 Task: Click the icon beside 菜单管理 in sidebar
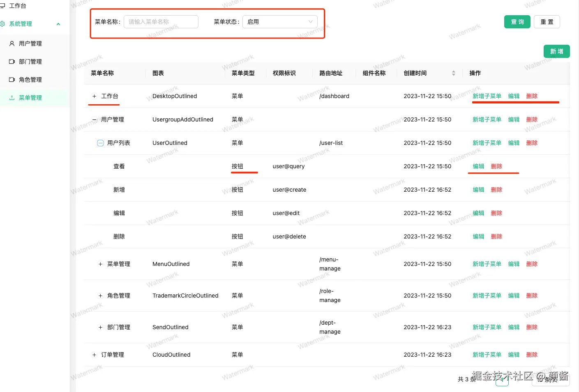[12, 98]
